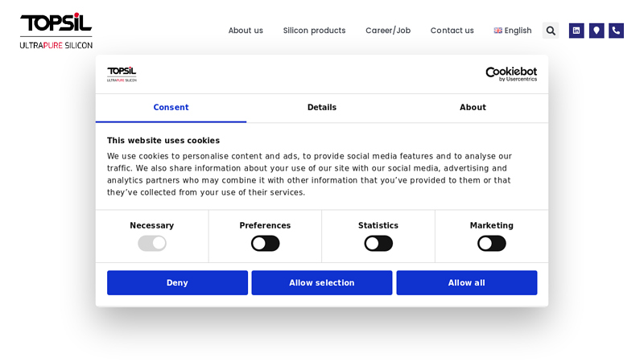Click the UK flag icon
Viewport: 644px width, 362px height.
tap(498, 31)
